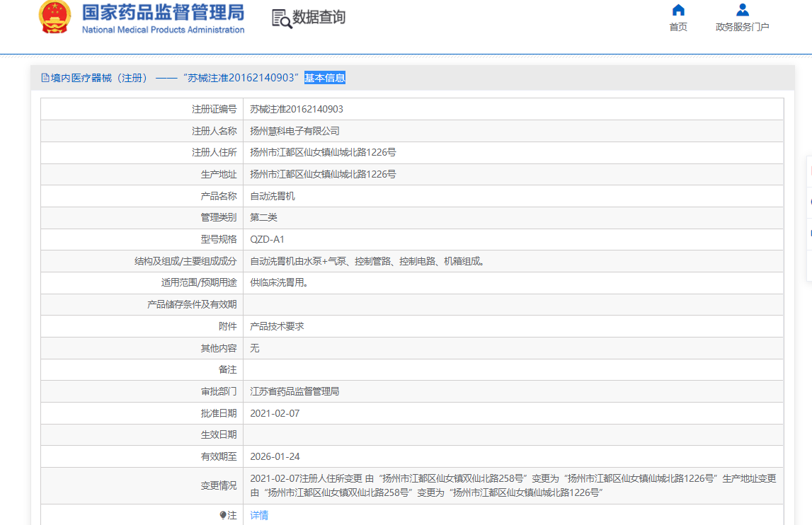Open the 详情 link
The image size is (812, 525).
click(259, 515)
